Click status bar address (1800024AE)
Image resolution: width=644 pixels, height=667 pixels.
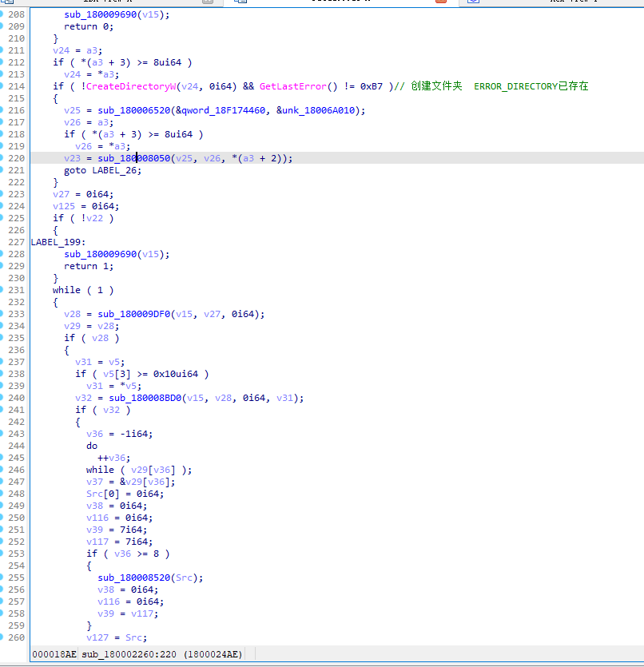(213, 654)
